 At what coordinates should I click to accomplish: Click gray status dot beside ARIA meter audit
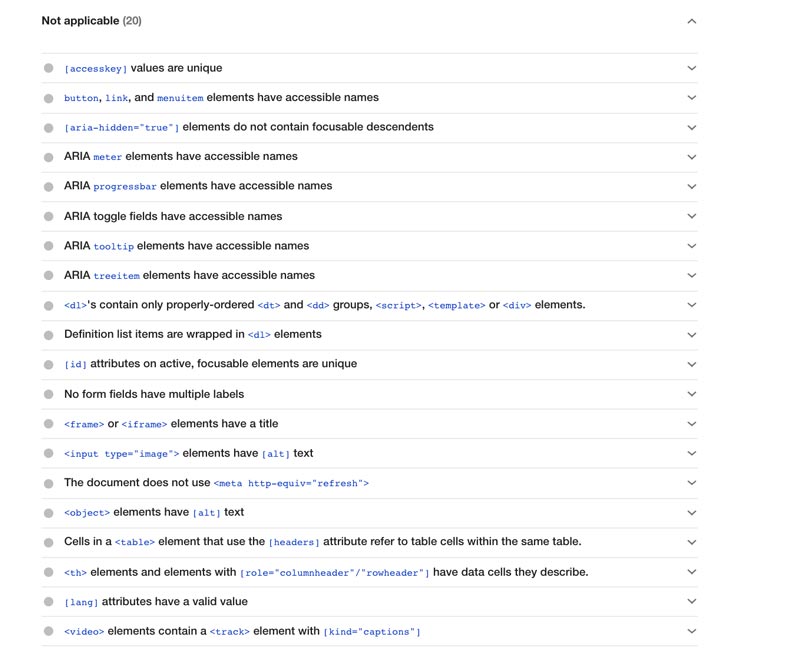point(48,157)
